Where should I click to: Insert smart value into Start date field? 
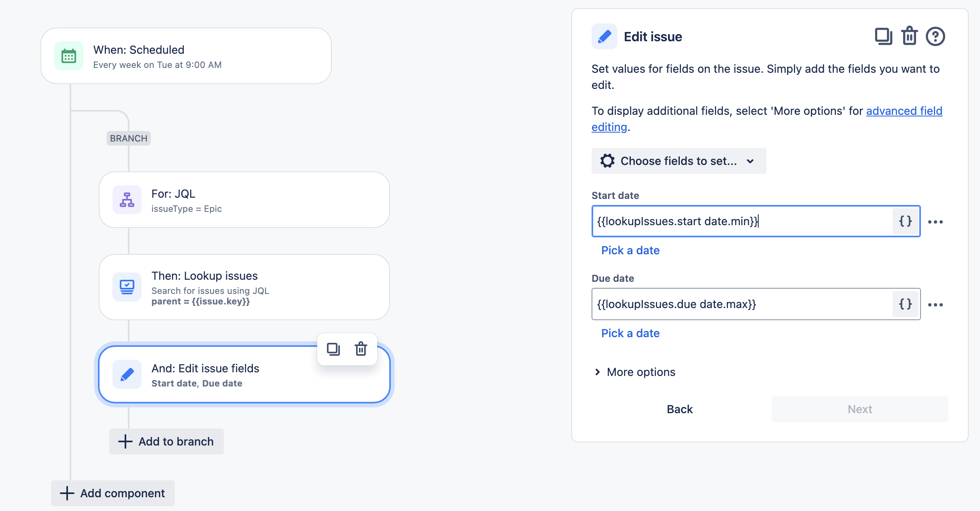(x=906, y=221)
